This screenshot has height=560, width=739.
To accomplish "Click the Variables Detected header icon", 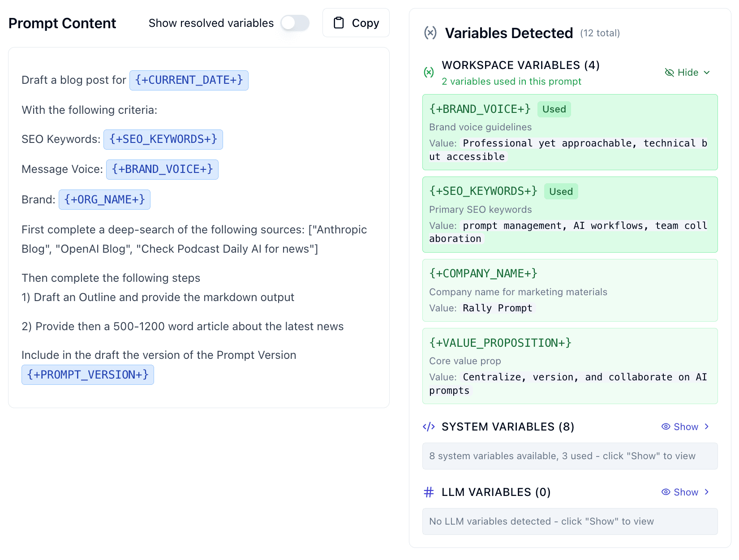I will pos(430,33).
